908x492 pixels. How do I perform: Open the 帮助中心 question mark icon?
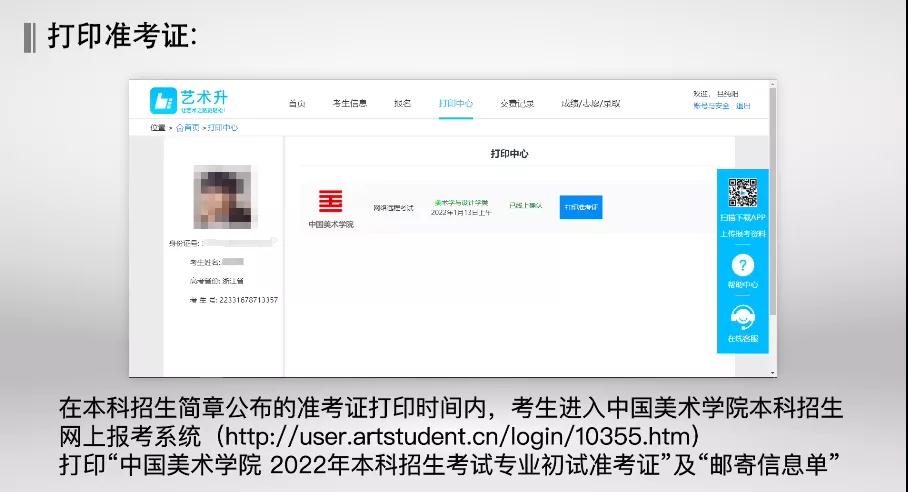click(742, 266)
